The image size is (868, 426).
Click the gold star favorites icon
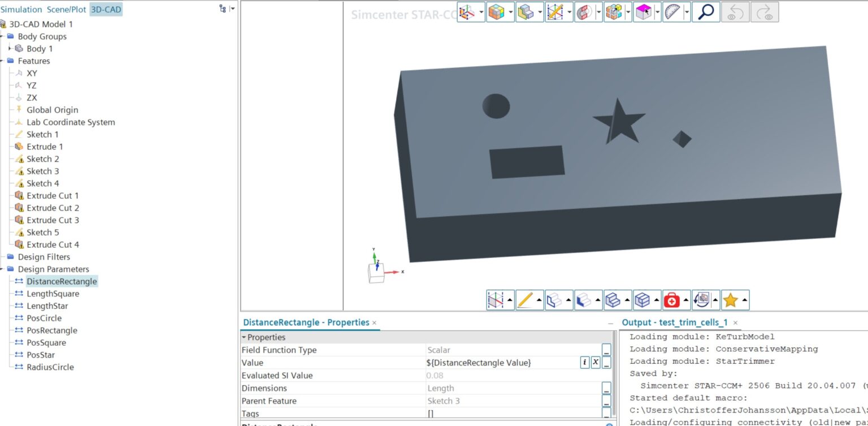pos(731,300)
